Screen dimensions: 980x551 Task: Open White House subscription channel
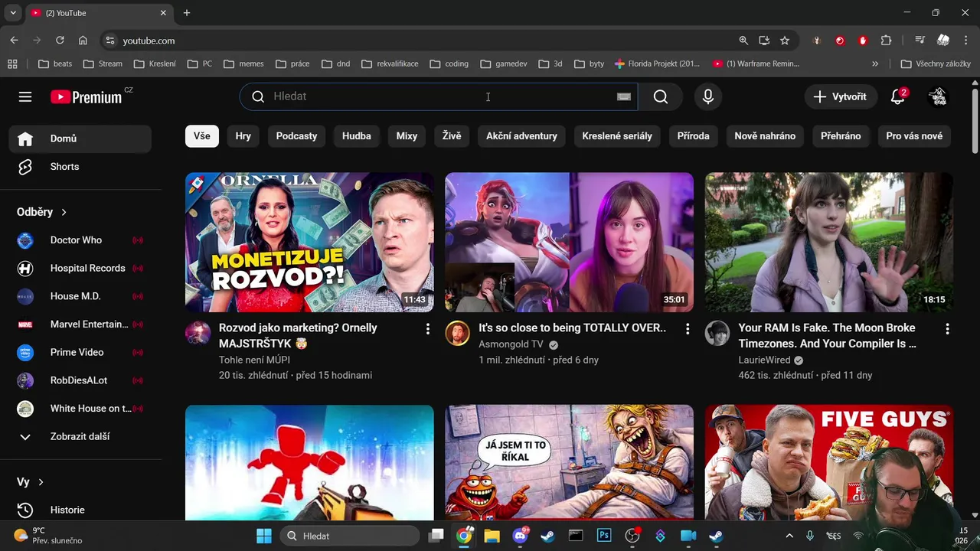point(80,409)
